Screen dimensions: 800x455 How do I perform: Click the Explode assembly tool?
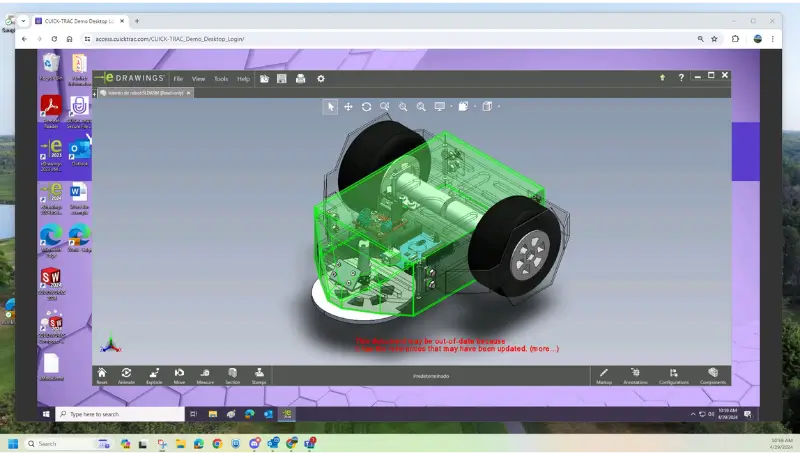154,376
